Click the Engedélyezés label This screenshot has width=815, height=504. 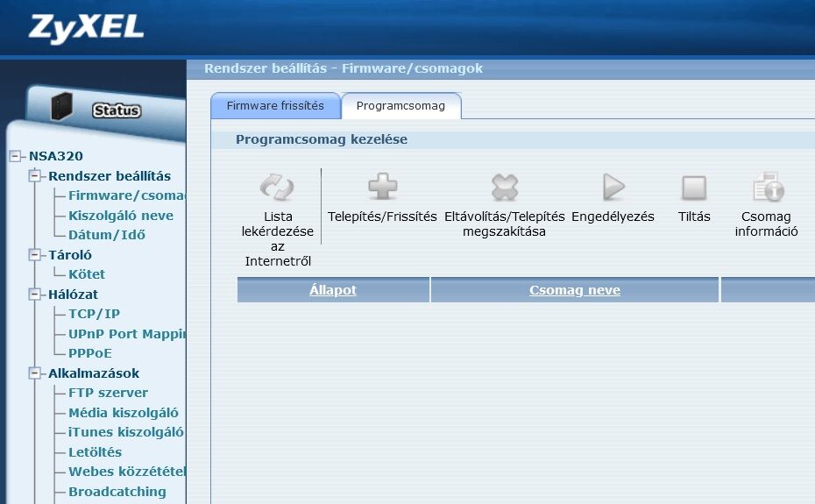tap(613, 217)
